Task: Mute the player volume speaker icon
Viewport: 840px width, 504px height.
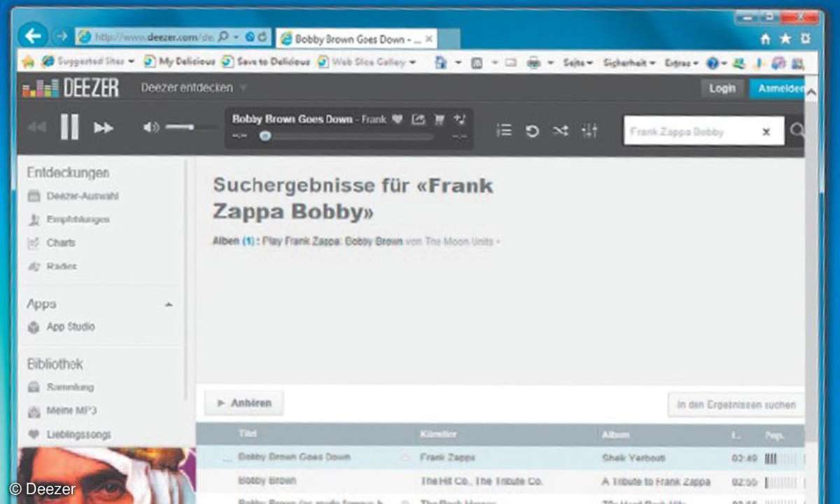Action: coord(151,127)
